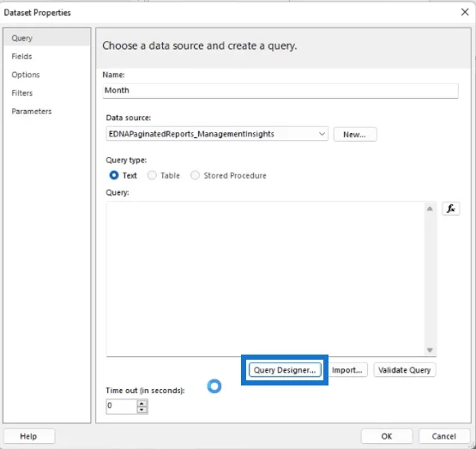Open the Query Designer

tap(285, 370)
